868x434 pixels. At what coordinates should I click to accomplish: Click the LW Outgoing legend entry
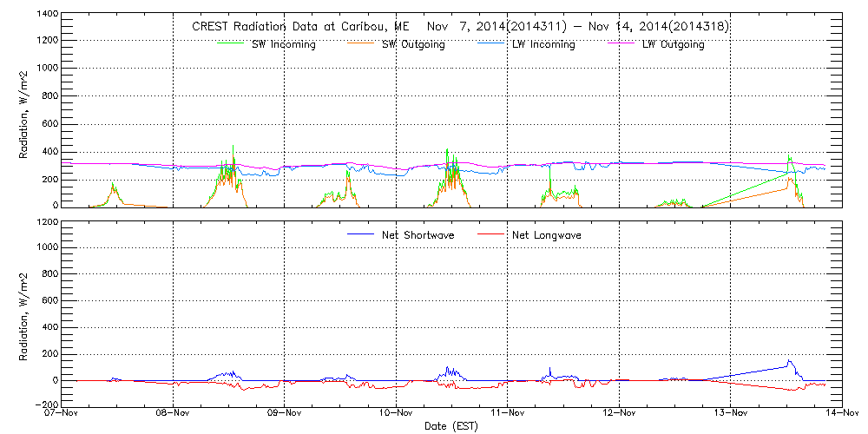coord(673,44)
